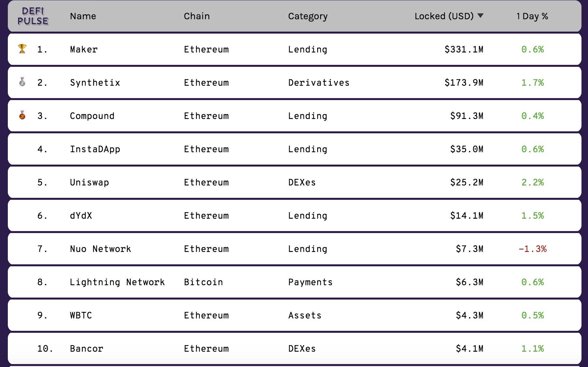
Task: Open the Synthetix project link
Action: point(95,83)
